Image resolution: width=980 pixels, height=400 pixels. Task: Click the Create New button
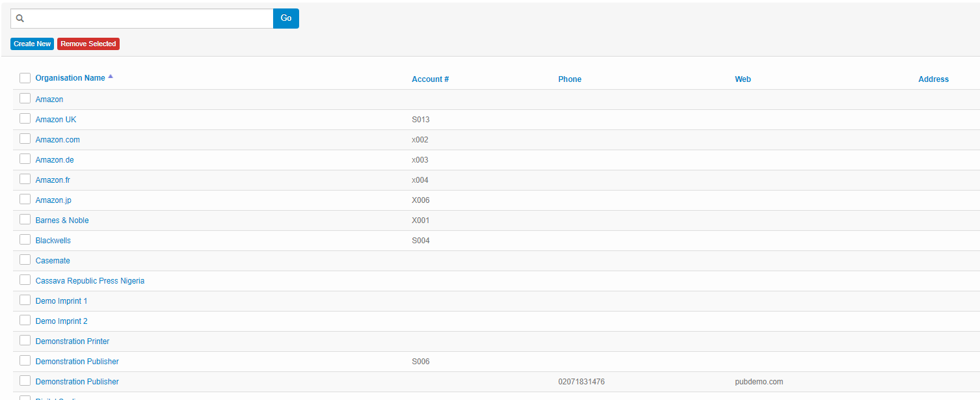pyautogui.click(x=32, y=44)
